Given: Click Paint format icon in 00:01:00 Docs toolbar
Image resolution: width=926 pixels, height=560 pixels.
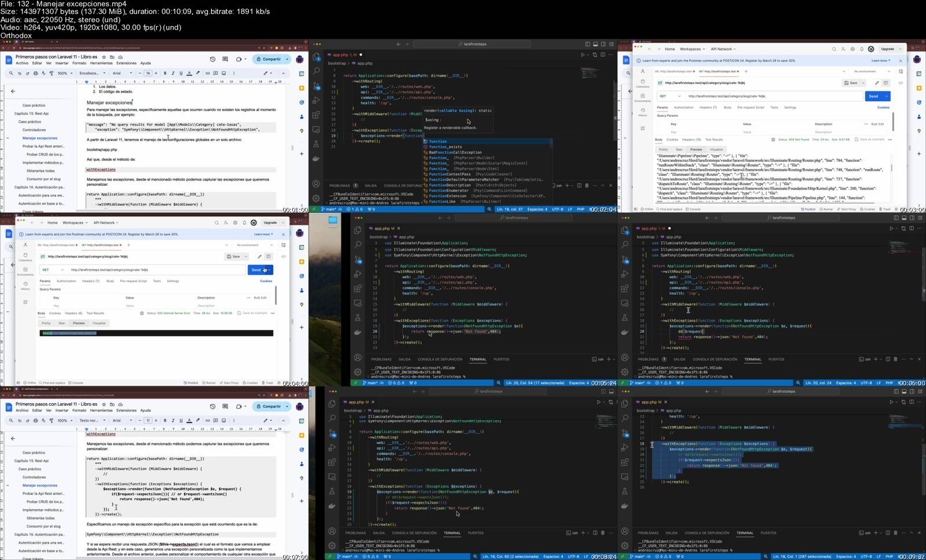Looking at the screenshot, I should (x=52, y=73).
